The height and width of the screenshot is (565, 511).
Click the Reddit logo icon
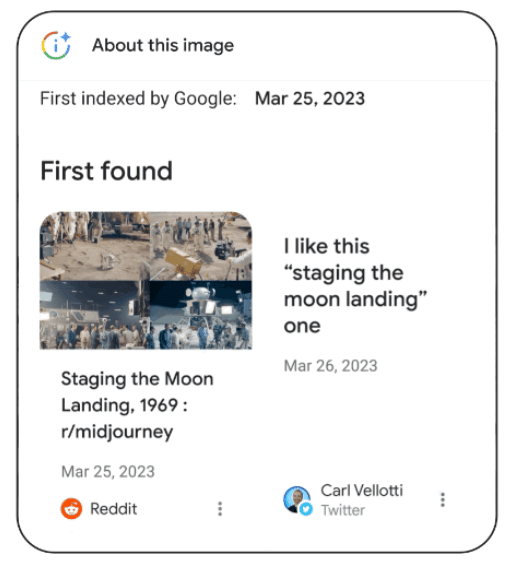71,508
